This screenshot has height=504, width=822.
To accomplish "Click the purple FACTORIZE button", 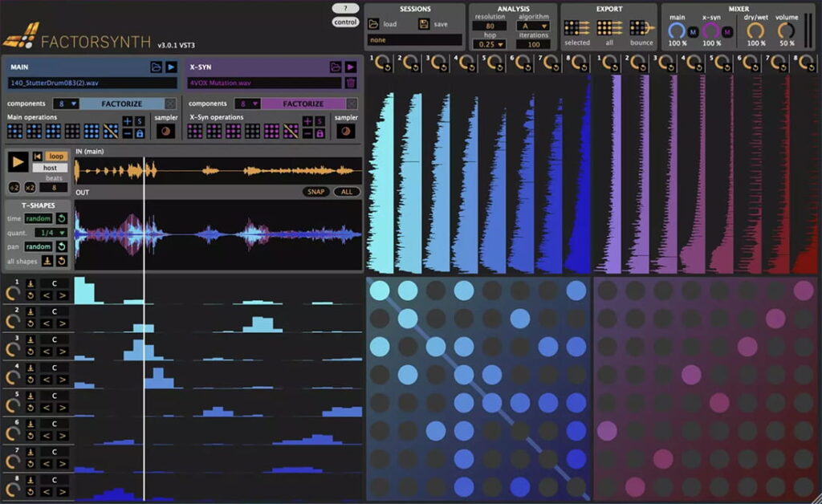I will click(303, 104).
